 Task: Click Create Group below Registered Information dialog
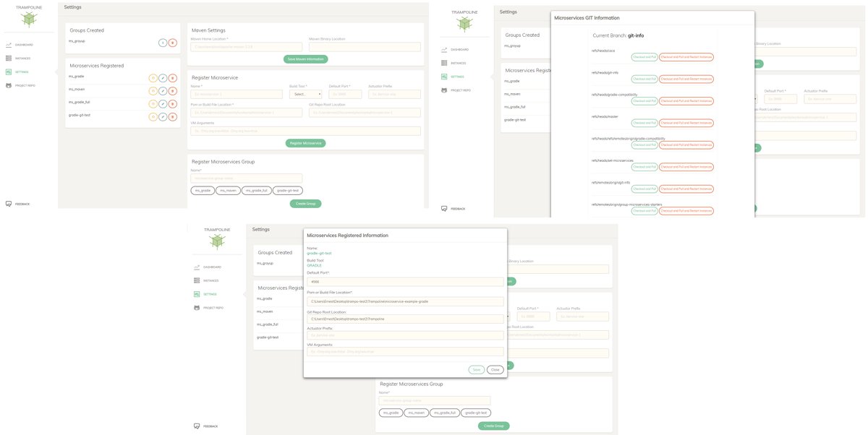coord(494,426)
